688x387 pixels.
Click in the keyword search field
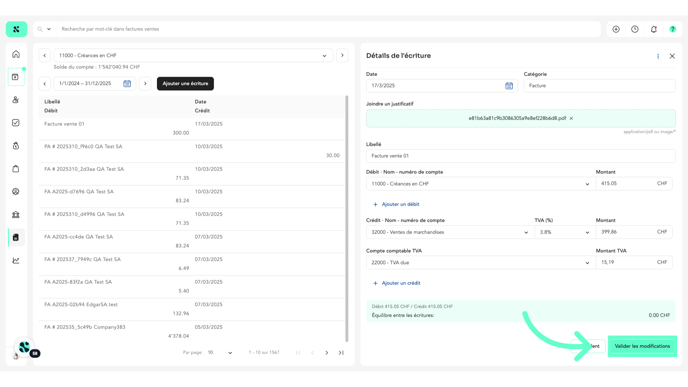[x=329, y=29]
